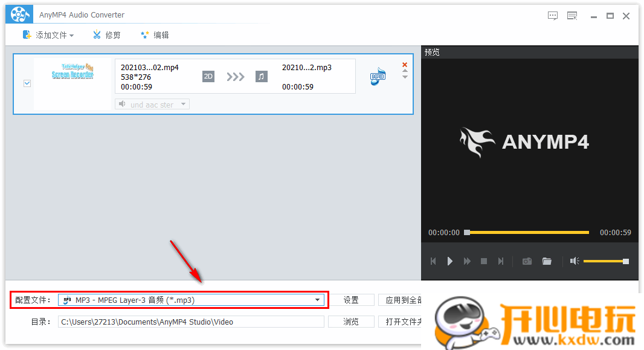Viewport: 644px width, 350px height.
Task: Click source filename 202103...02.mp4
Action: point(149,67)
